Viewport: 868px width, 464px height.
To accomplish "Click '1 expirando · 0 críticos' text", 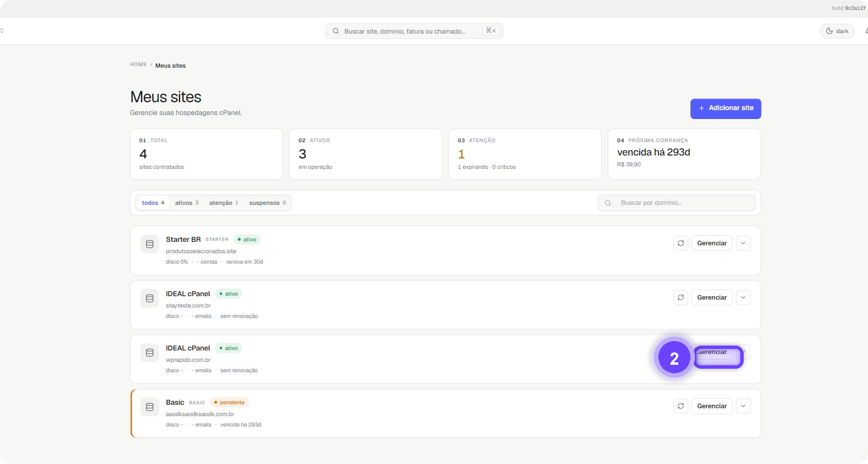I will 486,167.
